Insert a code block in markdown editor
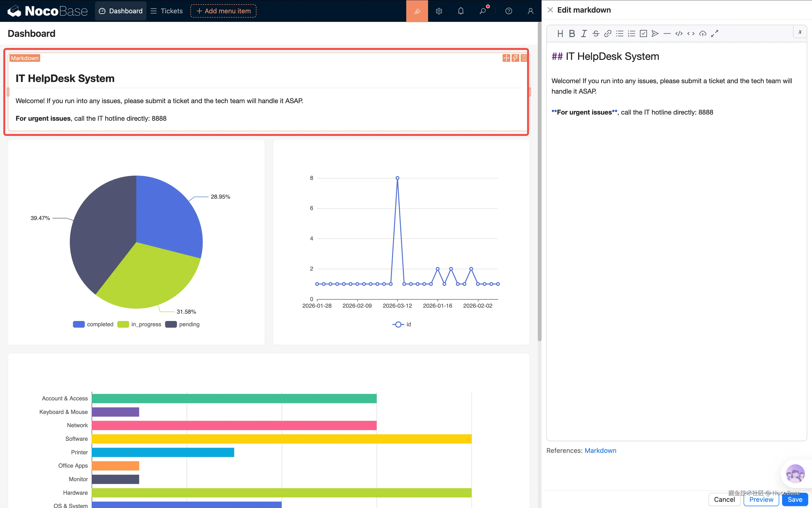812x508 pixels. click(x=679, y=33)
